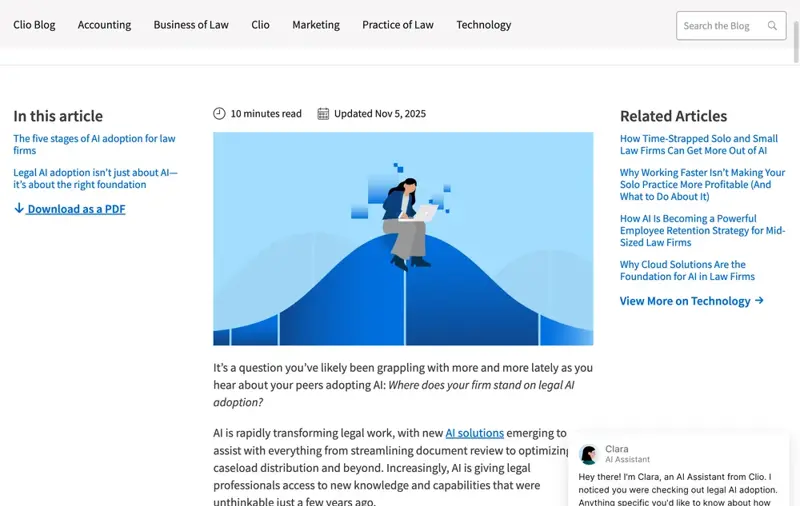
Task: Follow the AI solutions hyperlink
Action: click(x=474, y=433)
